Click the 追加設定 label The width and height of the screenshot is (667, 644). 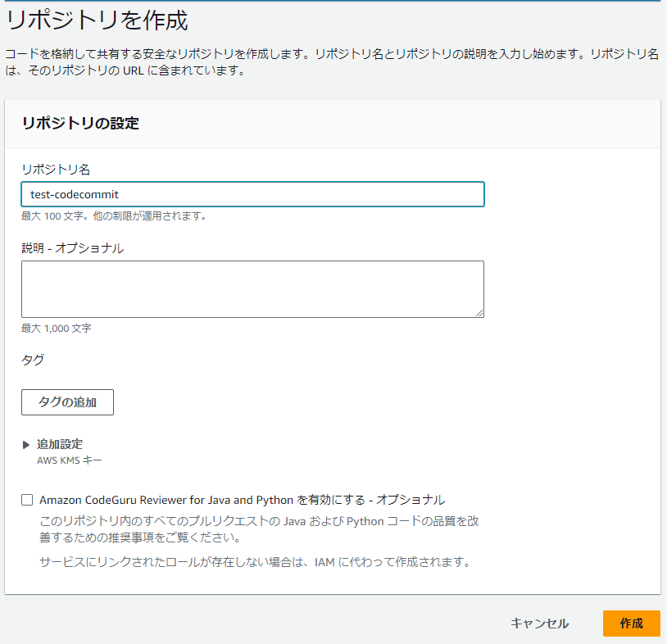pyautogui.click(x=60, y=444)
